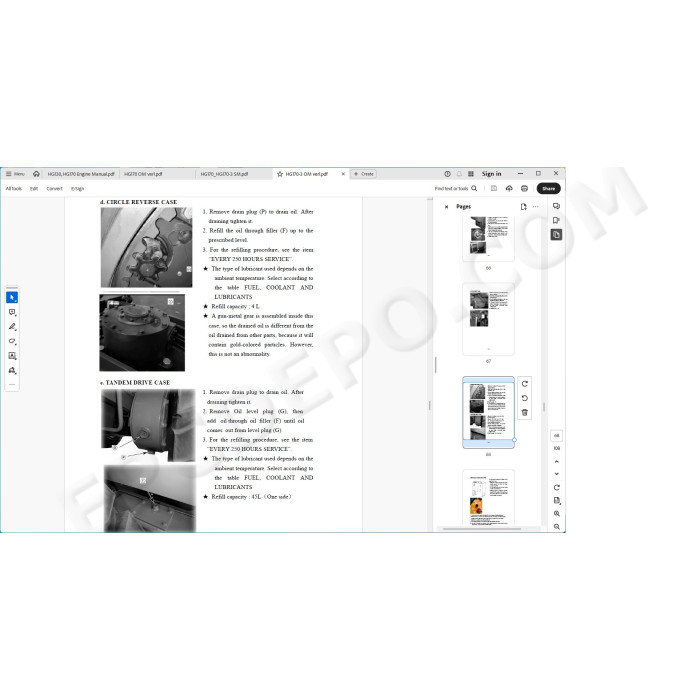Click the current page number field
This screenshot has width=700, height=700.
tap(556, 435)
